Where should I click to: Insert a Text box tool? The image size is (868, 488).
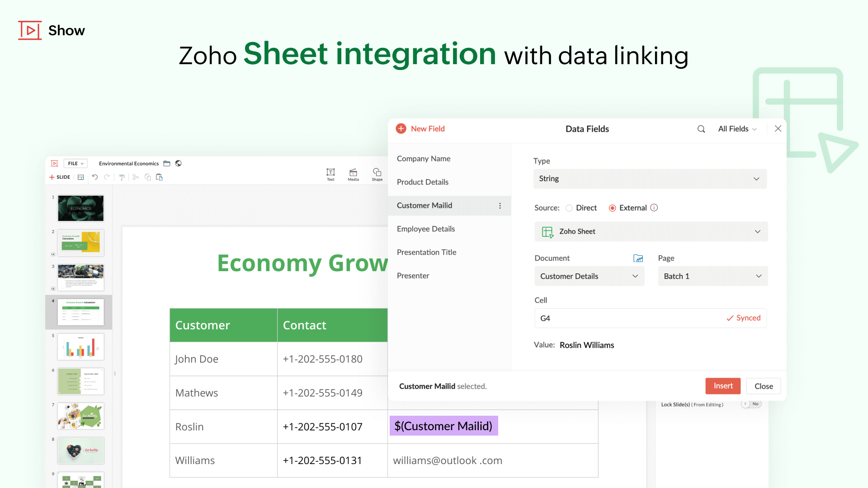[330, 174]
